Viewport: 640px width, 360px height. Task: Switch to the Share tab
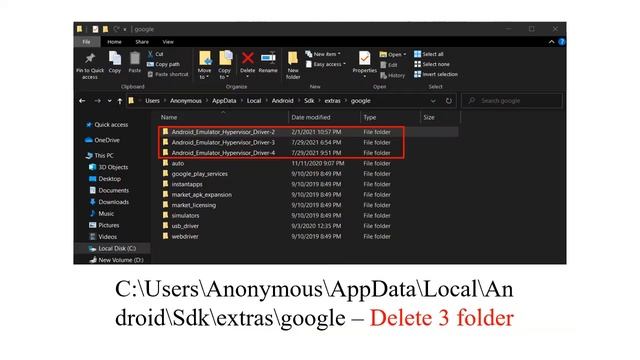[x=142, y=42]
